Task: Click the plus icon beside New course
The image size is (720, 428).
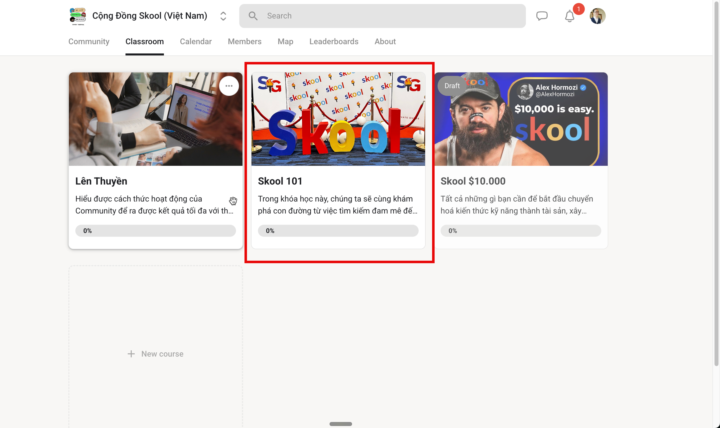Action: point(131,354)
